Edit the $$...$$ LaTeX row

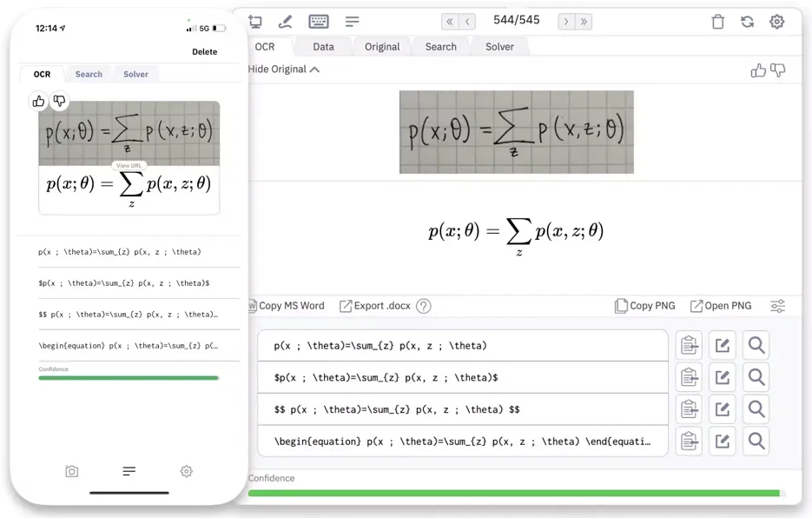coord(722,409)
